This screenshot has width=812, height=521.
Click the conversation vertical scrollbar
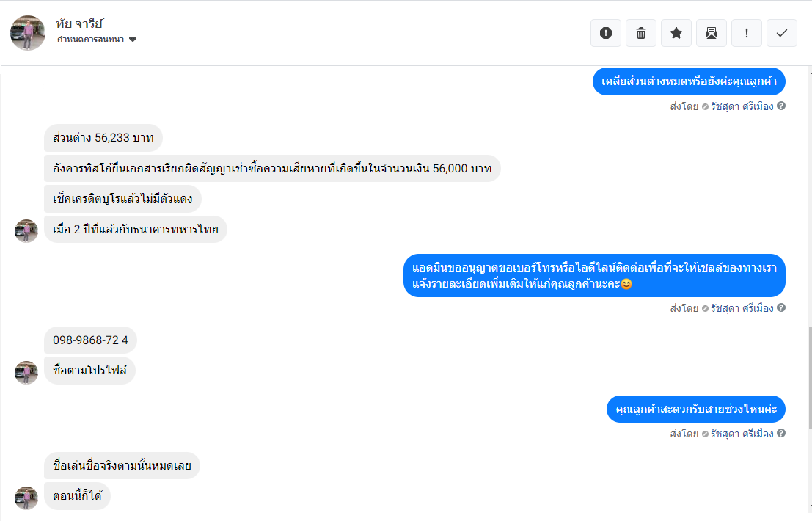809,374
